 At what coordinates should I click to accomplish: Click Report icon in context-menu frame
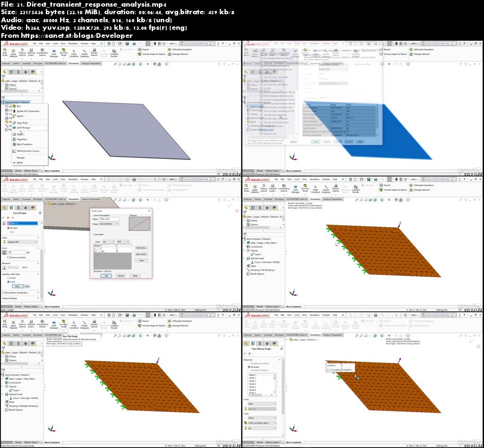143,49
